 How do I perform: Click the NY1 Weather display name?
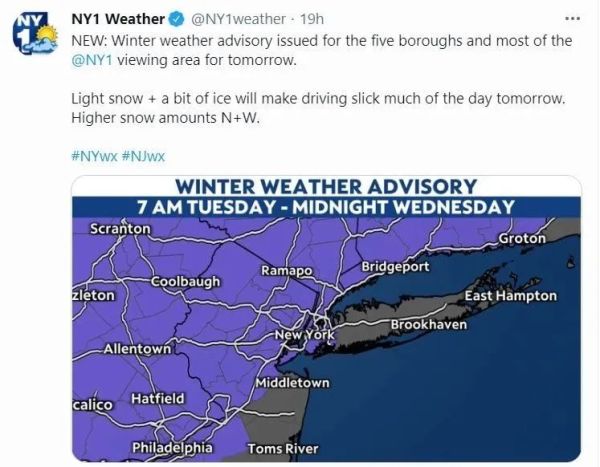click(x=118, y=19)
